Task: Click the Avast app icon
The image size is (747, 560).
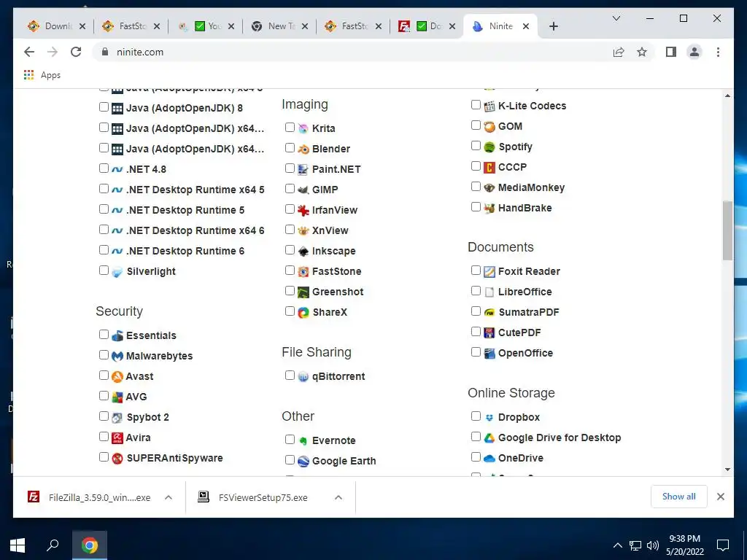Action: click(117, 377)
